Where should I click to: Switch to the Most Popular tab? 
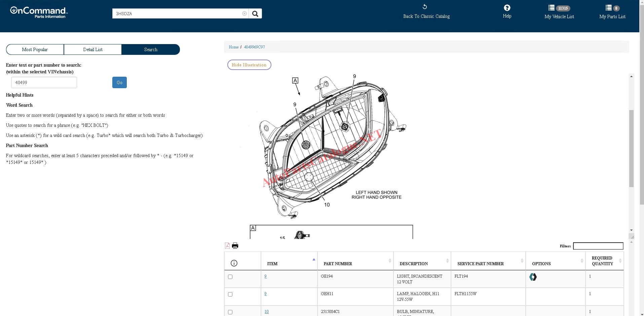click(x=35, y=49)
